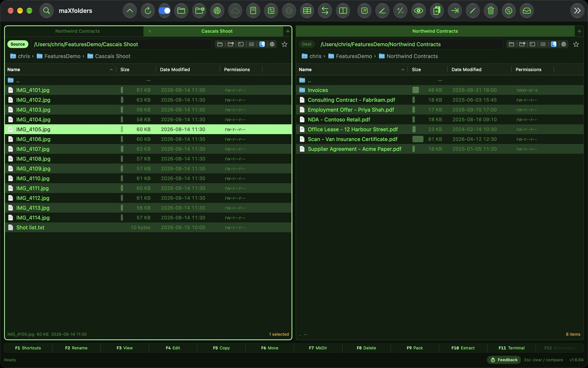The height and width of the screenshot is (368, 588).
Task: Refresh using the circular arrow toolbar icon
Action: 148,11
